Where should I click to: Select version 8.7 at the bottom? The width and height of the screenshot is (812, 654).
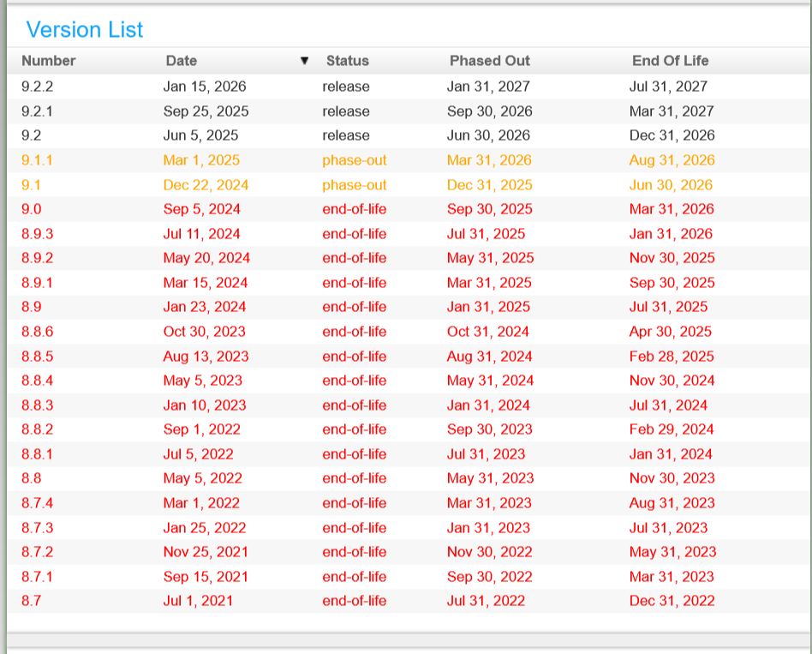pyautogui.click(x=31, y=601)
